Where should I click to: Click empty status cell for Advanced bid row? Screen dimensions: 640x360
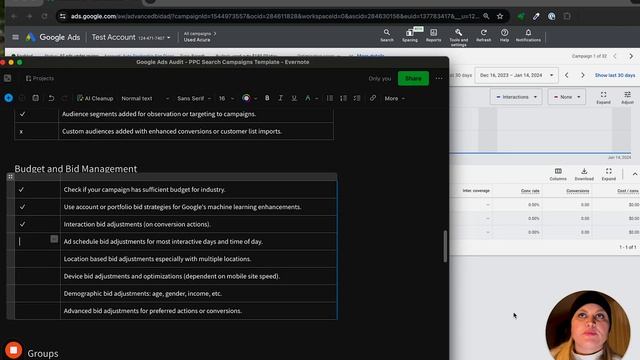point(38,311)
